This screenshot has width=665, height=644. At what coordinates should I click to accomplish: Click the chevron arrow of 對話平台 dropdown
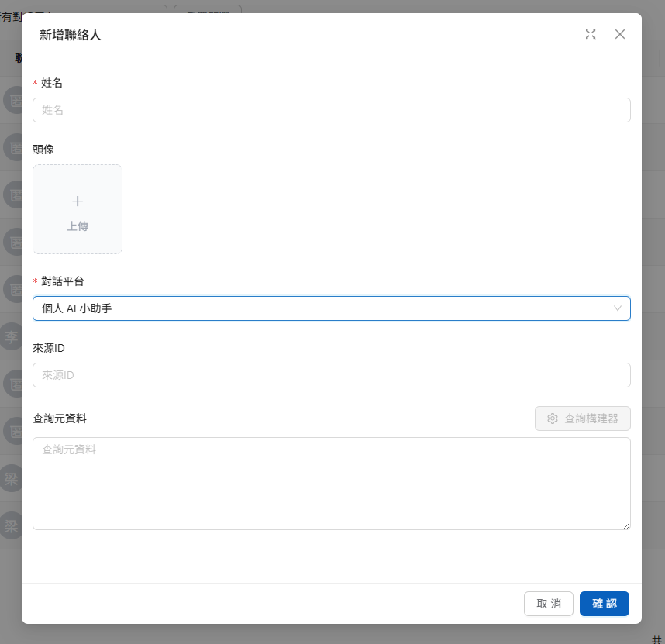[617, 308]
